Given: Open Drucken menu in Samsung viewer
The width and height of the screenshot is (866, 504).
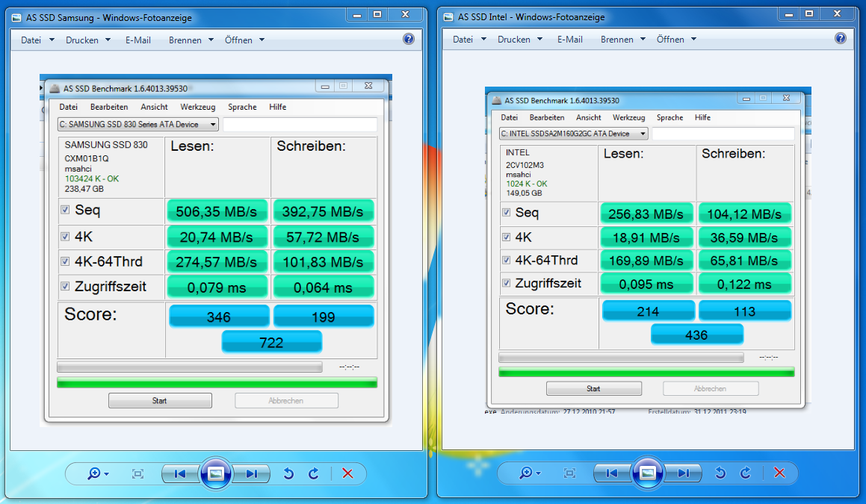Looking at the screenshot, I should [x=88, y=40].
